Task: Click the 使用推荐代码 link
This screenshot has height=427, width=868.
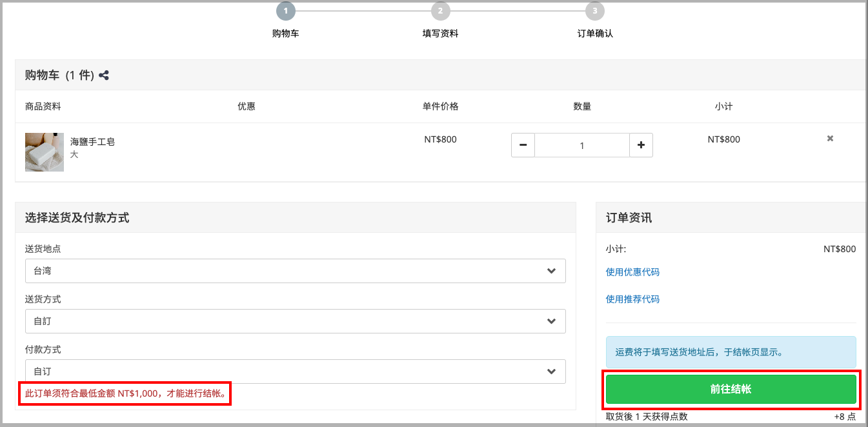Action: click(632, 299)
